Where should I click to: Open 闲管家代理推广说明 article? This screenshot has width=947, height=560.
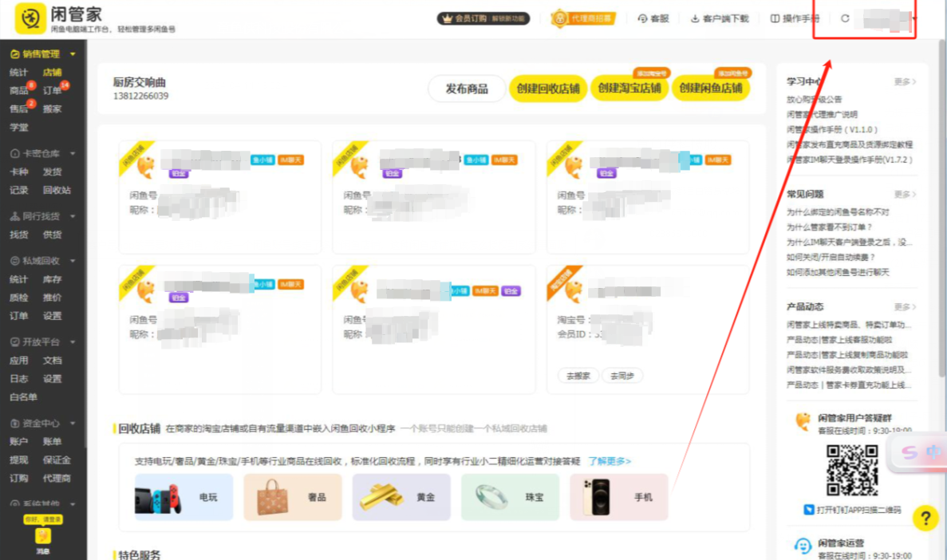click(822, 114)
